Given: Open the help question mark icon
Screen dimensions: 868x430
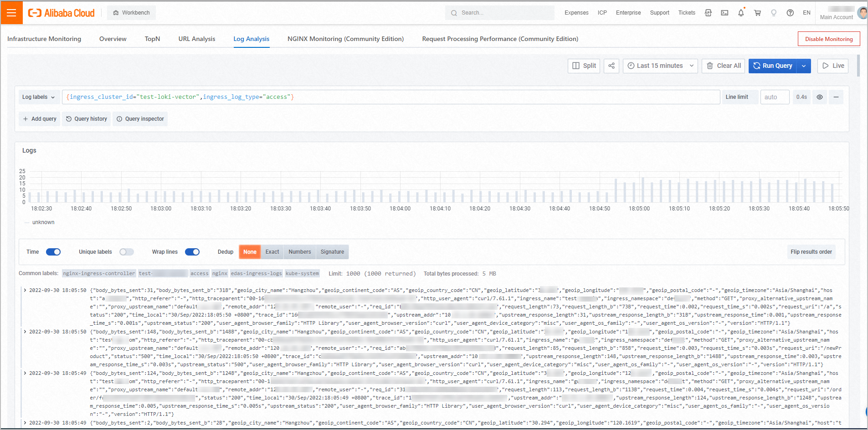Looking at the screenshot, I should point(790,13).
